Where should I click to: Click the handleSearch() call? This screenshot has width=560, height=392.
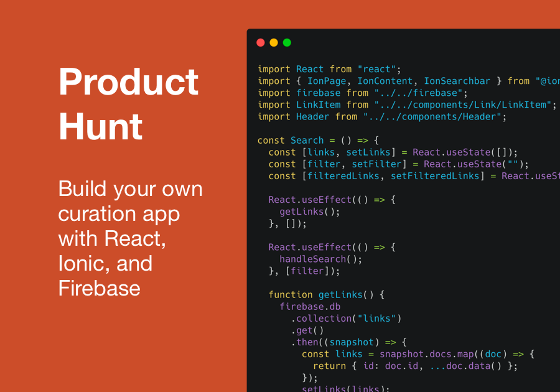coord(321,259)
